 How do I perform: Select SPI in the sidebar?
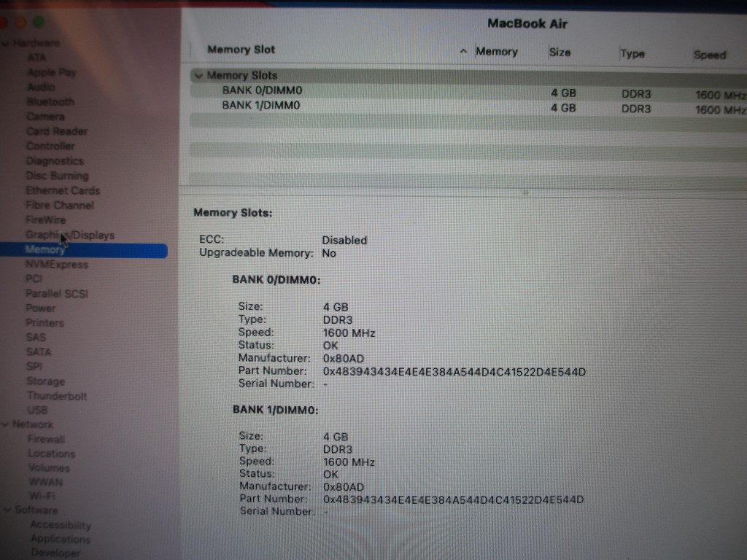[x=34, y=367]
